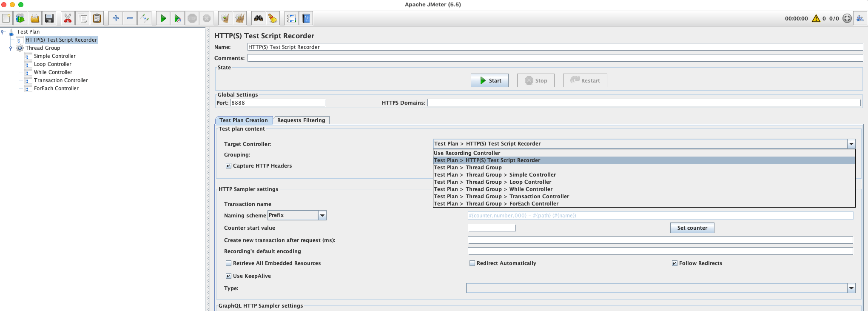Click the Stop recorder button
This screenshot has width=868, height=311.
point(536,80)
